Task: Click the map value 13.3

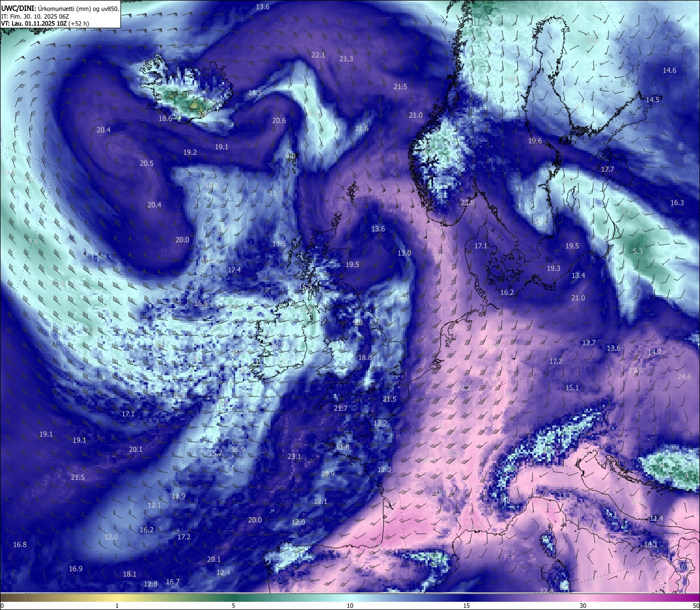Action: pyautogui.click(x=564, y=496)
